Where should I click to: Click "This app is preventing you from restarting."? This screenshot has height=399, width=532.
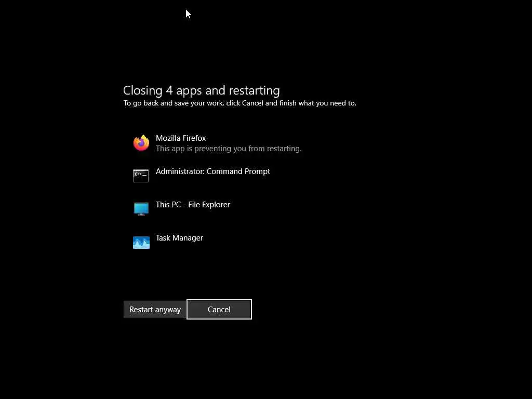[229, 149]
